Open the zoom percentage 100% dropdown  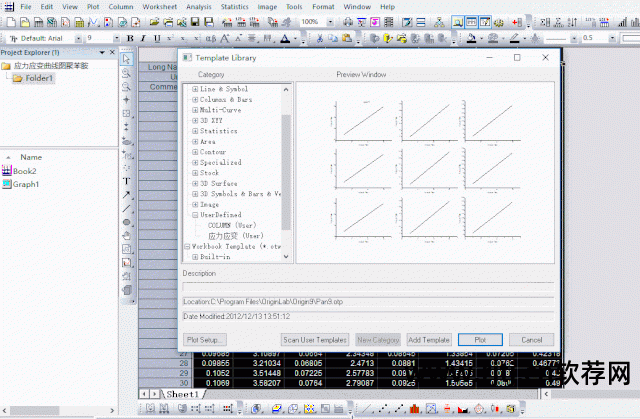tap(330, 22)
